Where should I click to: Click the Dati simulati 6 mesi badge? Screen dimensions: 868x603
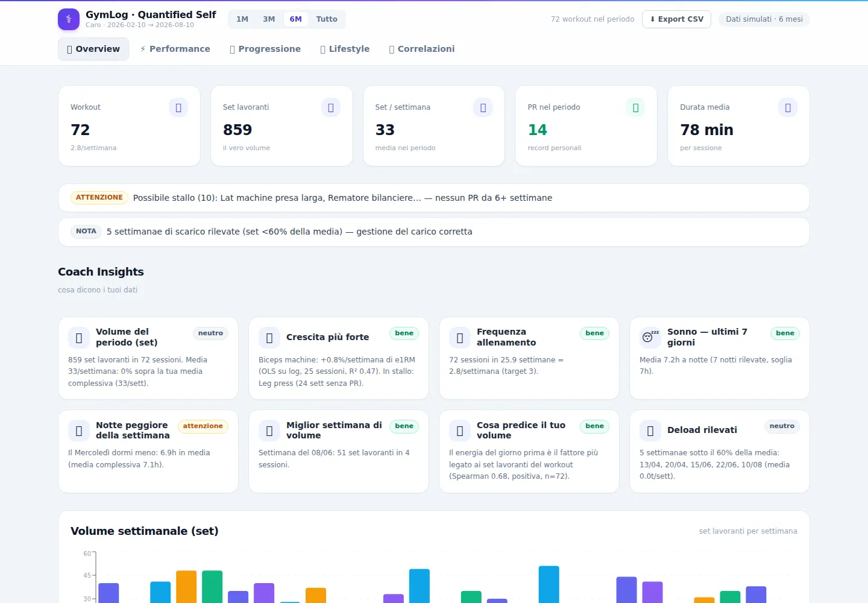(x=764, y=19)
